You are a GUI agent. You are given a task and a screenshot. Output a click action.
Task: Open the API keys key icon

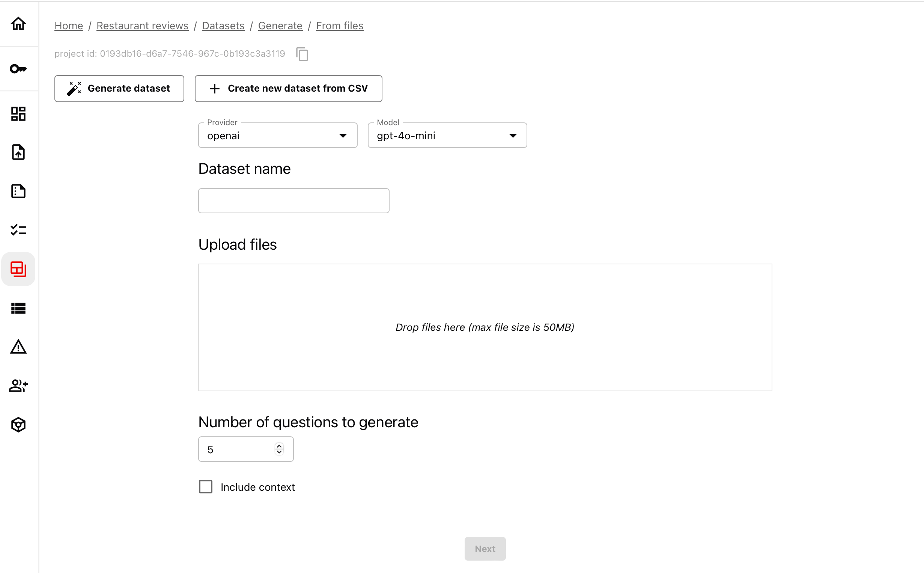[18, 69]
